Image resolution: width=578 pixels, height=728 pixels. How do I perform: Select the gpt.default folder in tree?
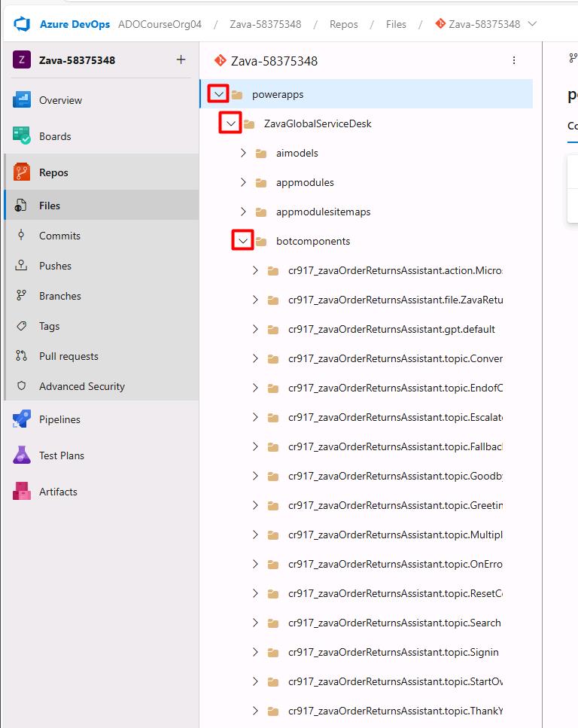391,329
